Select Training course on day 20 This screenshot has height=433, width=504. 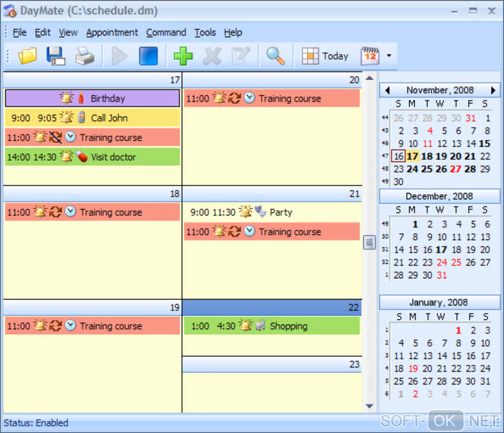(272, 98)
